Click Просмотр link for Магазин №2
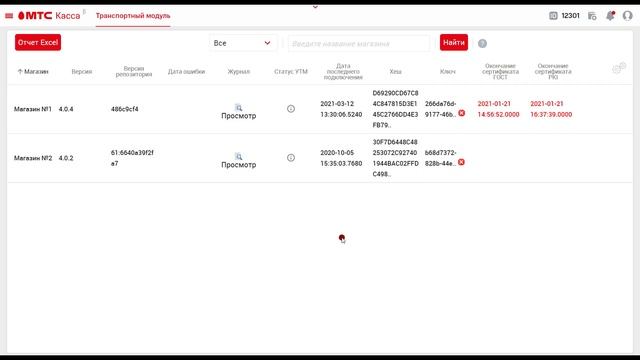The height and width of the screenshot is (360, 640). pyautogui.click(x=239, y=165)
